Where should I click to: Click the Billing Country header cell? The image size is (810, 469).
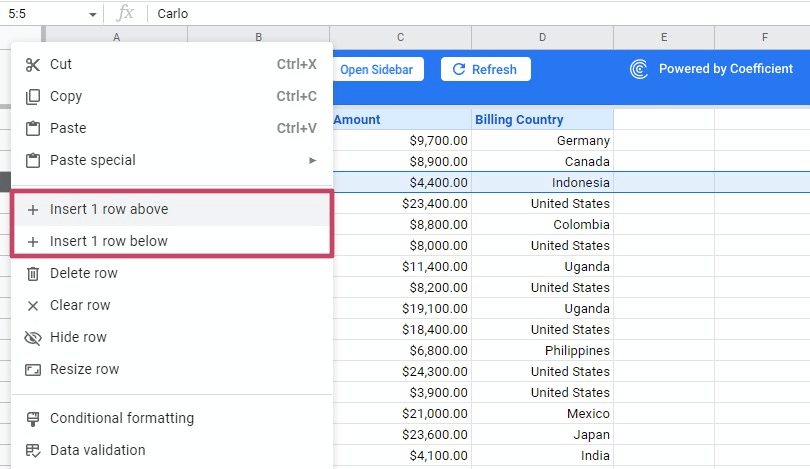pos(542,119)
